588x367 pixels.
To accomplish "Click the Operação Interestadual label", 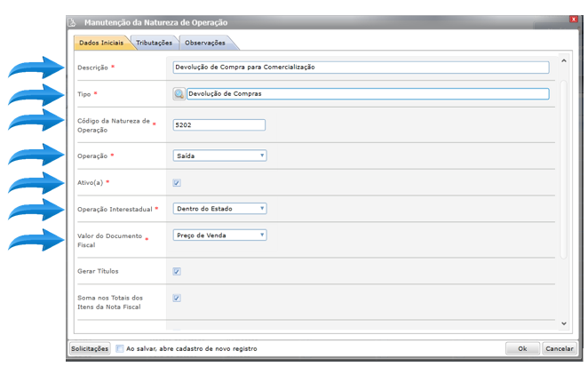I will pyautogui.click(x=115, y=209).
